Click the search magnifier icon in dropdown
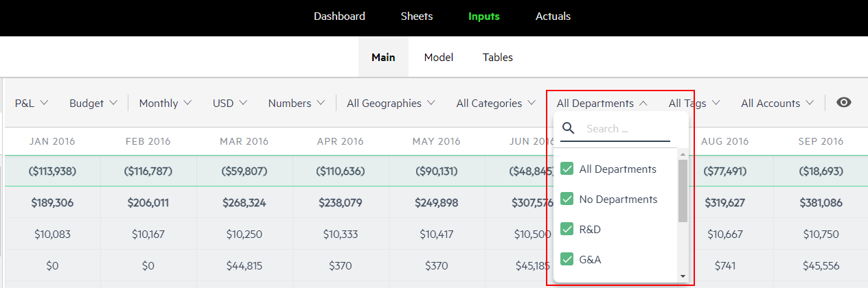This screenshot has height=288, width=868. [569, 128]
